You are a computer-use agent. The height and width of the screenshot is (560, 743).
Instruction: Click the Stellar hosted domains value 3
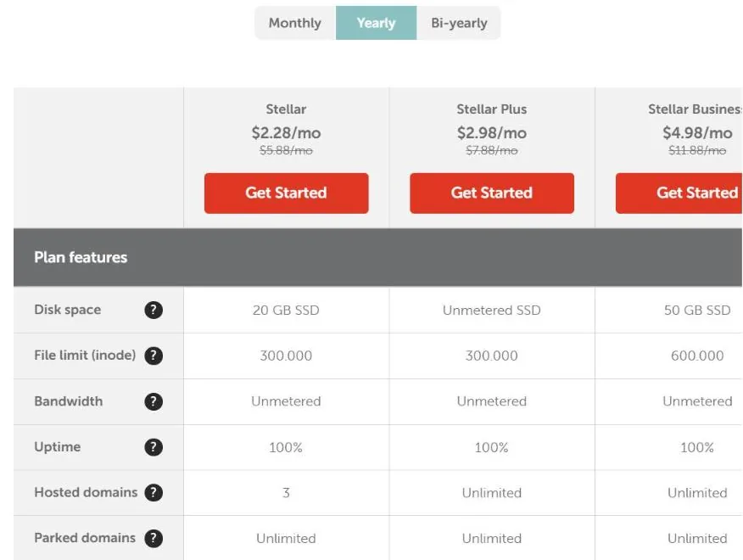[286, 493]
